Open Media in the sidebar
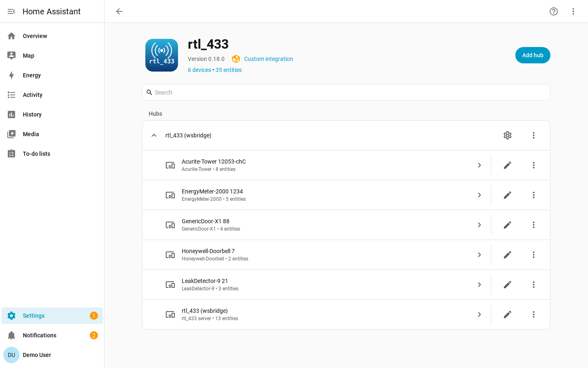This screenshot has height=368, width=588. pos(52,134)
